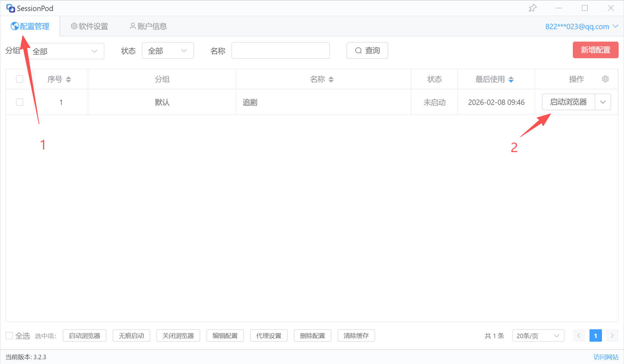Enable the 全选 checkbox at bottom
Viewport: 624px width, 364px height.
click(x=9, y=336)
